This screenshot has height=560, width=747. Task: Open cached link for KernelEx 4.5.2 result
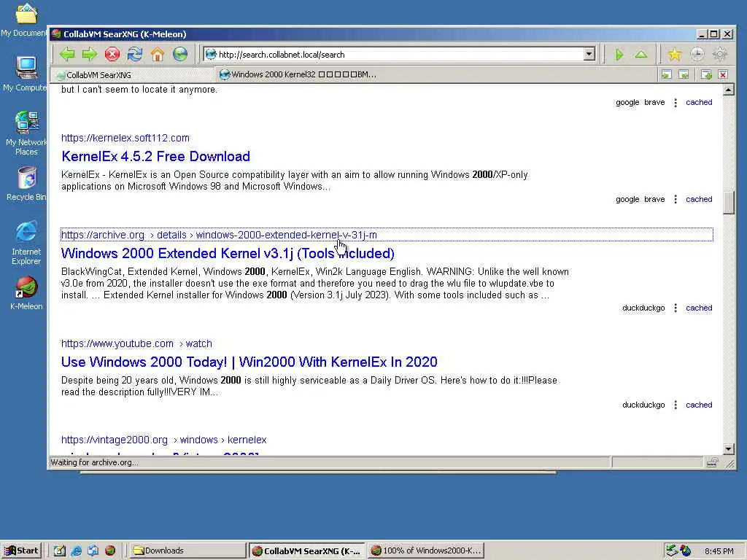698,199
